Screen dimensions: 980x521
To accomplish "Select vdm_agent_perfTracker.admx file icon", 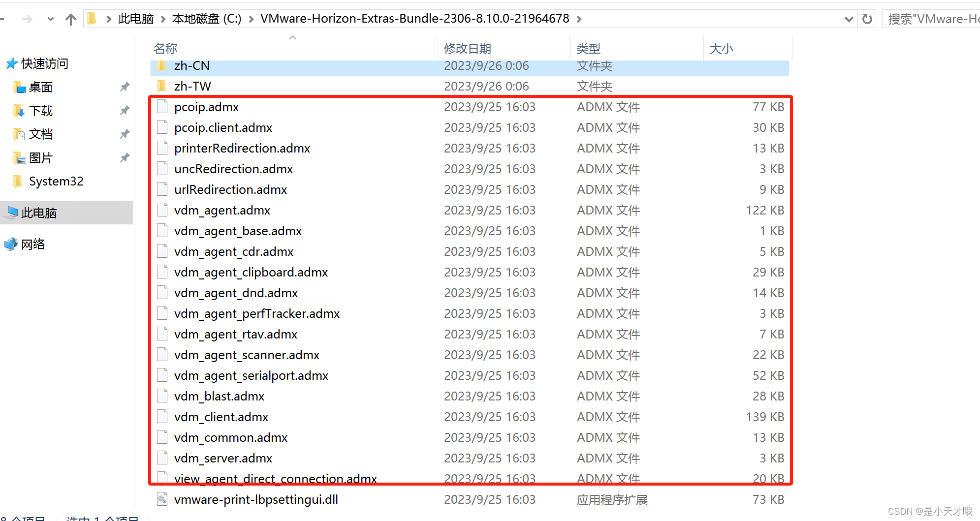I will pos(162,313).
